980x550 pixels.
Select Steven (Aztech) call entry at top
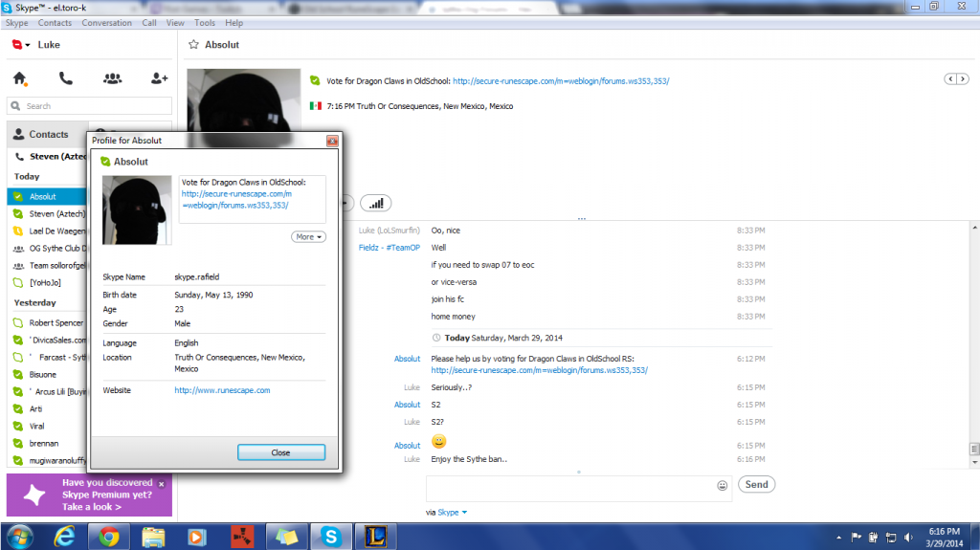point(49,156)
